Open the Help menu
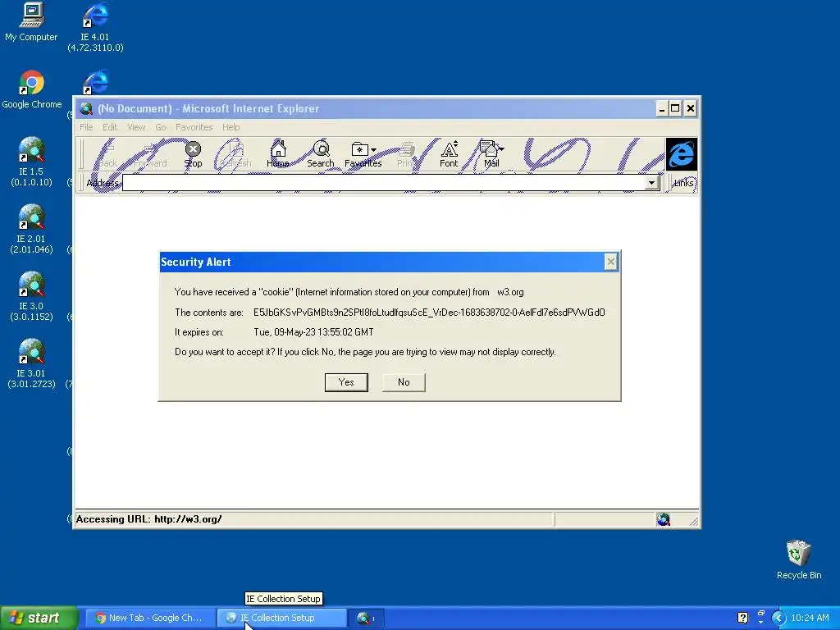The width and height of the screenshot is (840, 630). point(231,127)
